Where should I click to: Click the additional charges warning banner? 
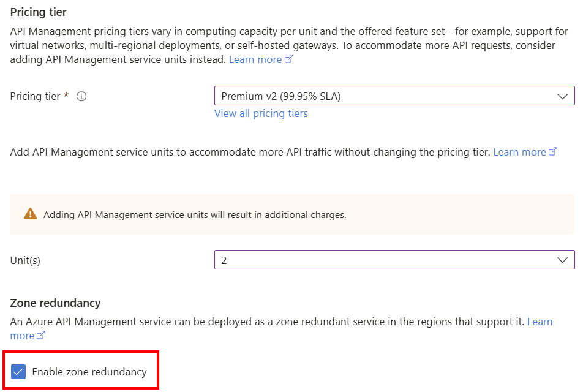tap(291, 215)
